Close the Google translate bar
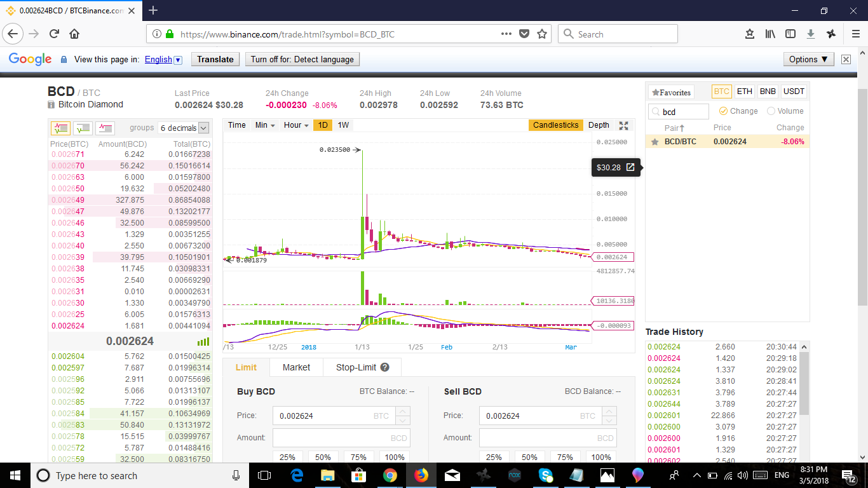 [846, 59]
